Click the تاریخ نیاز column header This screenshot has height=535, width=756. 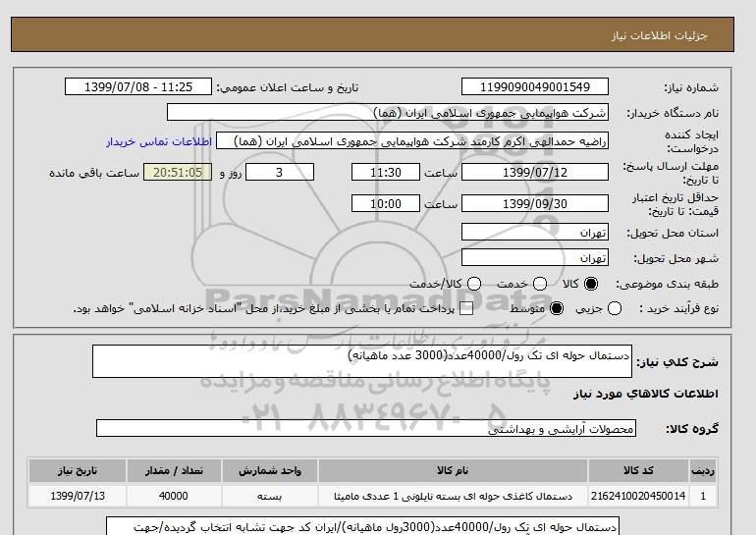point(78,470)
